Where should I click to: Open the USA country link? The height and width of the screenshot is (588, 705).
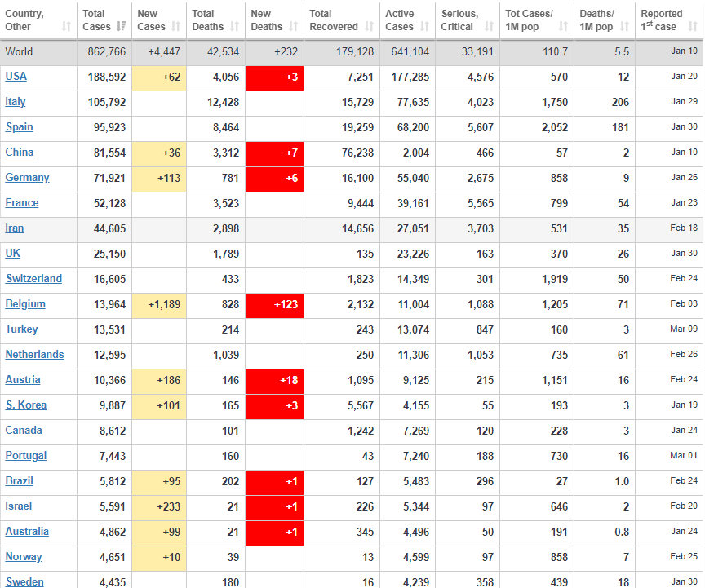click(16, 77)
